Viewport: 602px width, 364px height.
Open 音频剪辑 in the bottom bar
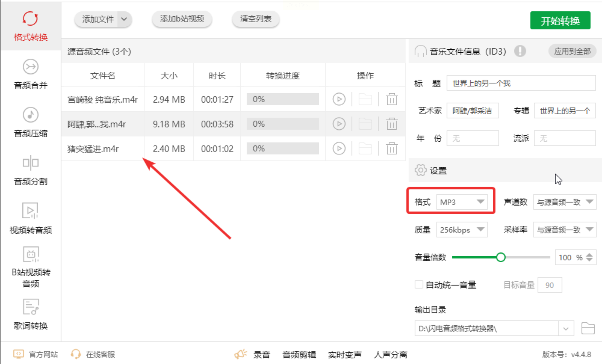click(x=299, y=355)
